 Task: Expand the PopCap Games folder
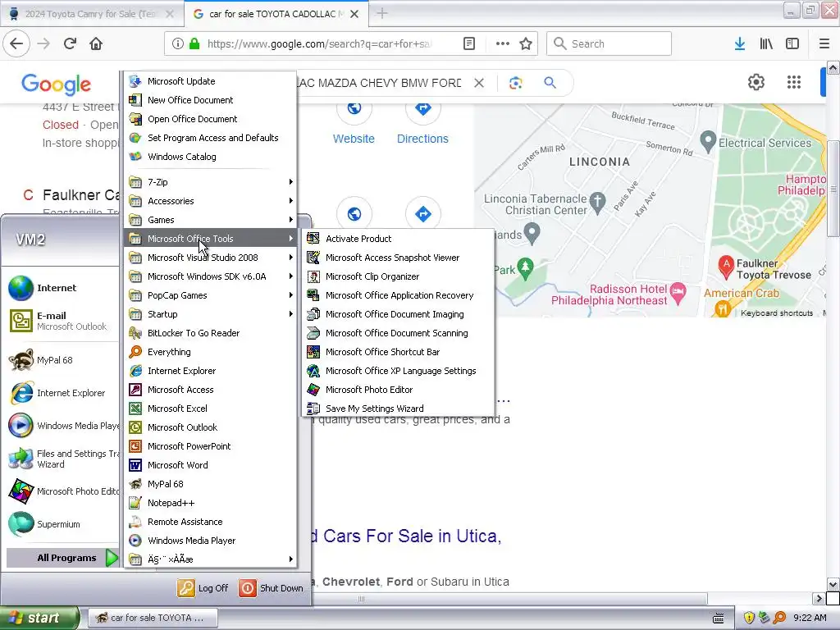(x=211, y=295)
